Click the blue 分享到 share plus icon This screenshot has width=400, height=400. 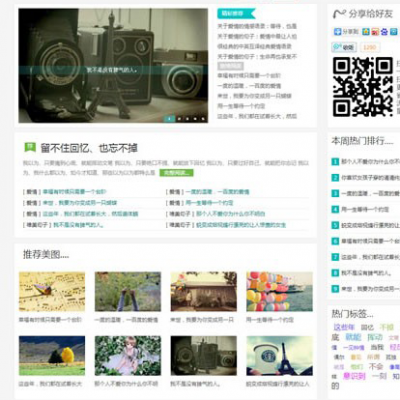click(338, 32)
